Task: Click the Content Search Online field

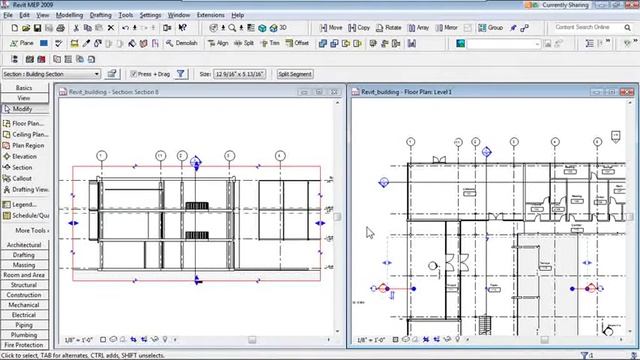Action: (x=587, y=27)
